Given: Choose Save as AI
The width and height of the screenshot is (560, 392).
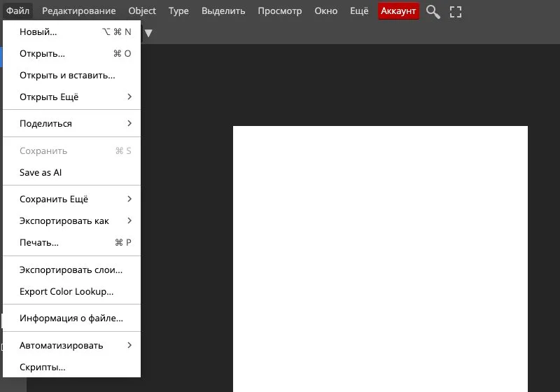Looking at the screenshot, I should [x=71, y=172].
